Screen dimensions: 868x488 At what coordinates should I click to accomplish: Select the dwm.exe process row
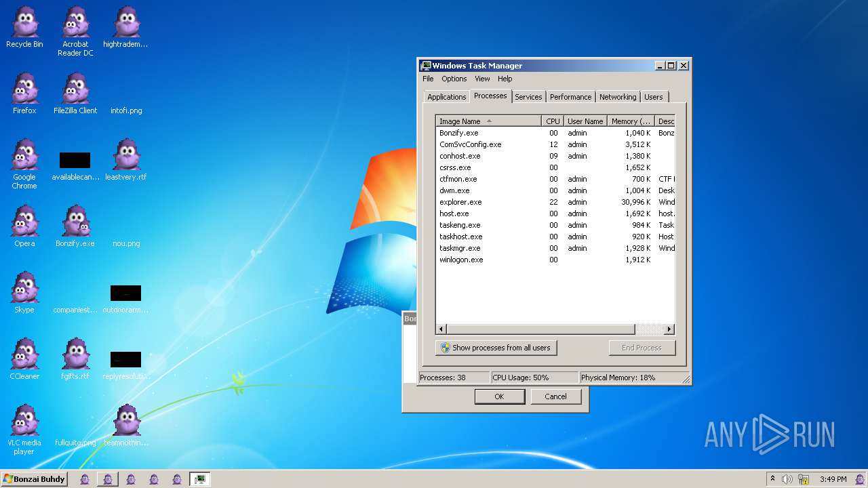coord(555,190)
